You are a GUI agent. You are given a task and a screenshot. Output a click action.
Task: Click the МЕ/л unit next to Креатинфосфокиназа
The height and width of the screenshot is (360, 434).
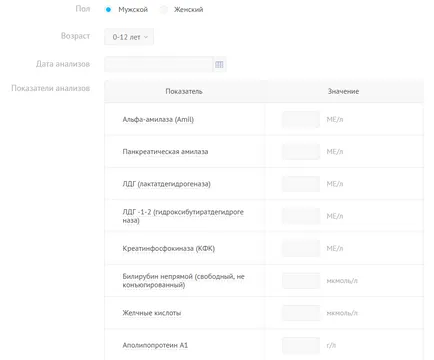[335, 249]
